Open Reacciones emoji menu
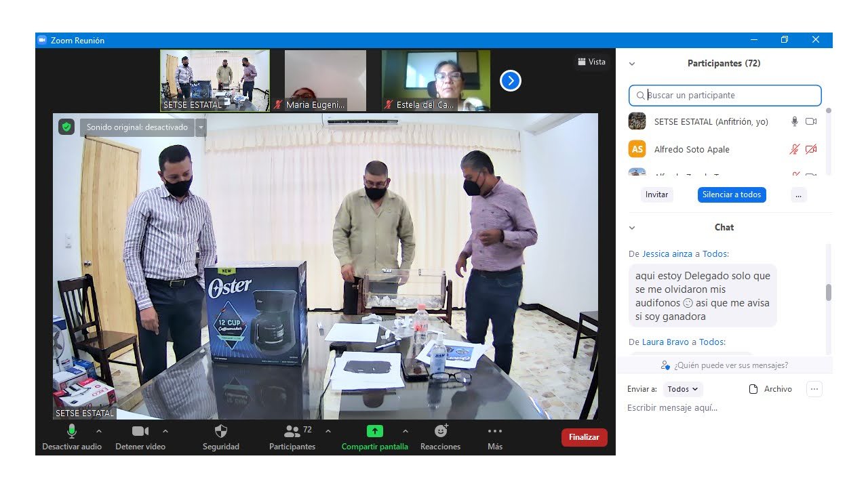This screenshot has height=488, width=868. tap(441, 437)
